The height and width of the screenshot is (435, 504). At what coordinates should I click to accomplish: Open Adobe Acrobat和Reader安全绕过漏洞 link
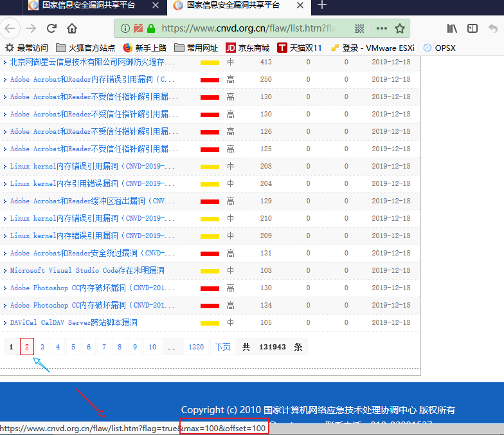tap(93, 254)
